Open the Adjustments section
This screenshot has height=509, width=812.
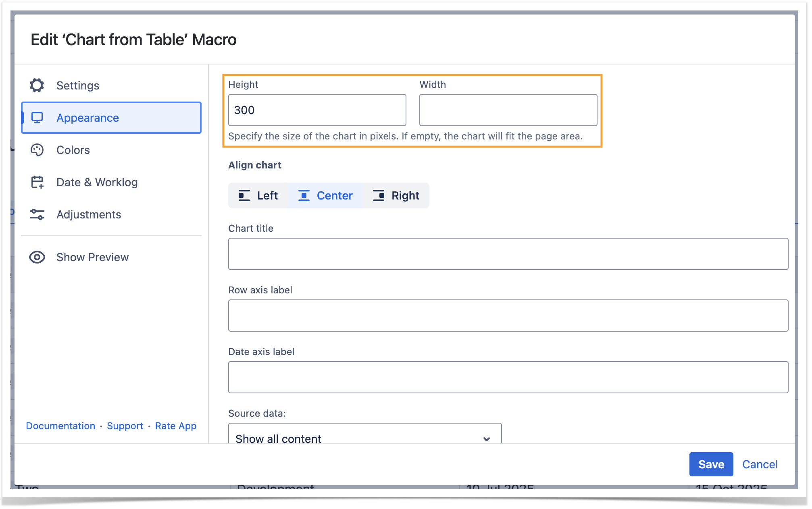pyautogui.click(x=89, y=214)
